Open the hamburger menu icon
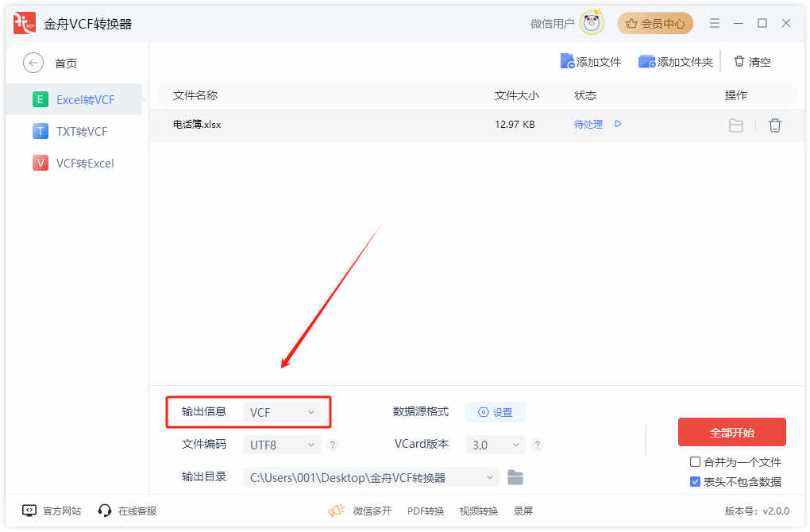Screen dimensions: 810x532 pyautogui.click(x=715, y=23)
